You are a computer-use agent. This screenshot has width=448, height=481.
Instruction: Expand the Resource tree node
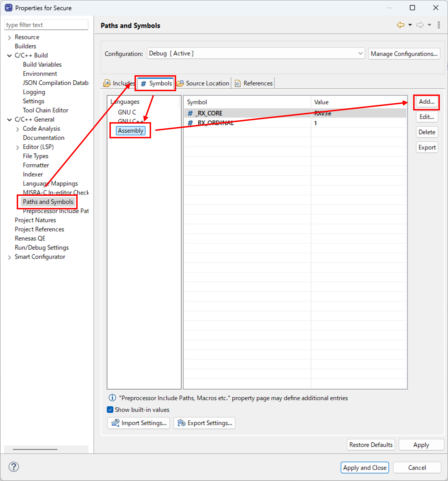pos(9,37)
